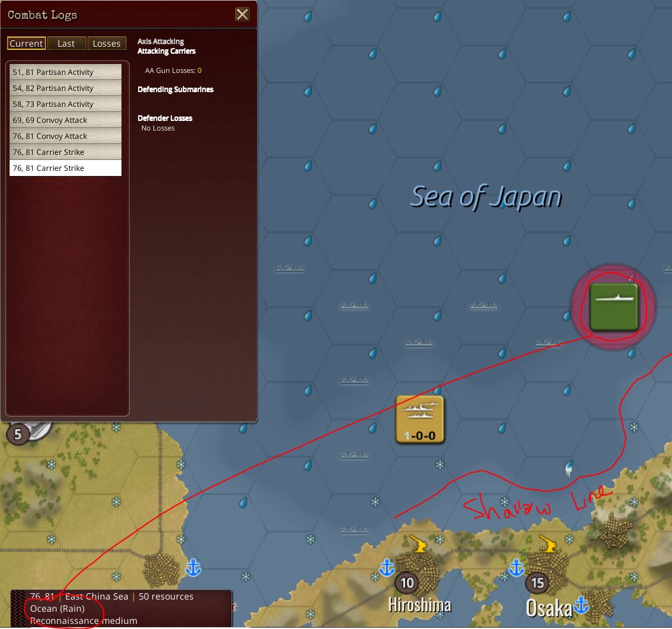The width and height of the screenshot is (672, 629).
Task: Click the Hiroshima city name label
Action: click(x=419, y=605)
